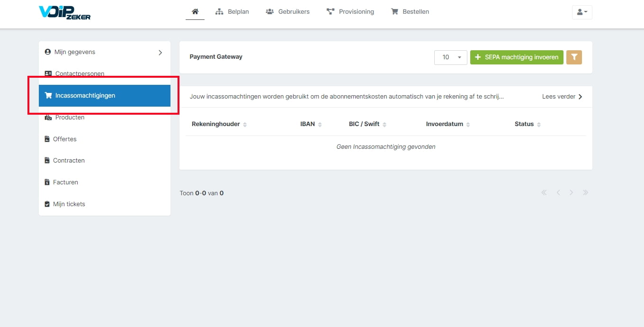Click the Offertes document icon
Screen dimensions: 644x327
tap(47, 139)
